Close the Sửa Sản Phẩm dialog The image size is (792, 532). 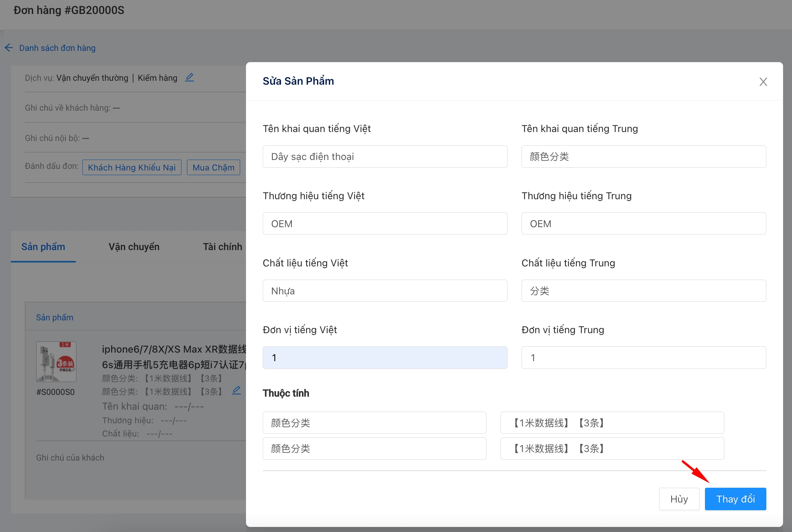pyautogui.click(x=763, y=82)
